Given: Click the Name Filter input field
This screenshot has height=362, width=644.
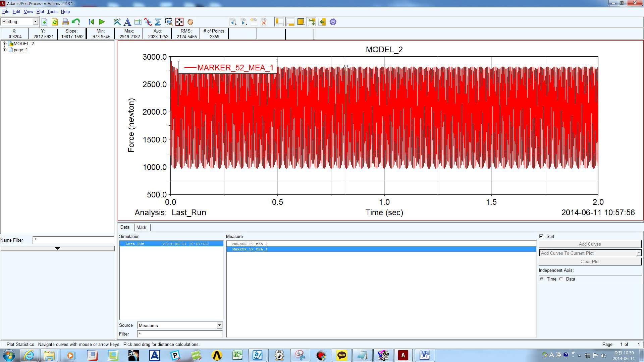Looking at the screenshot, I should [74, 240].
